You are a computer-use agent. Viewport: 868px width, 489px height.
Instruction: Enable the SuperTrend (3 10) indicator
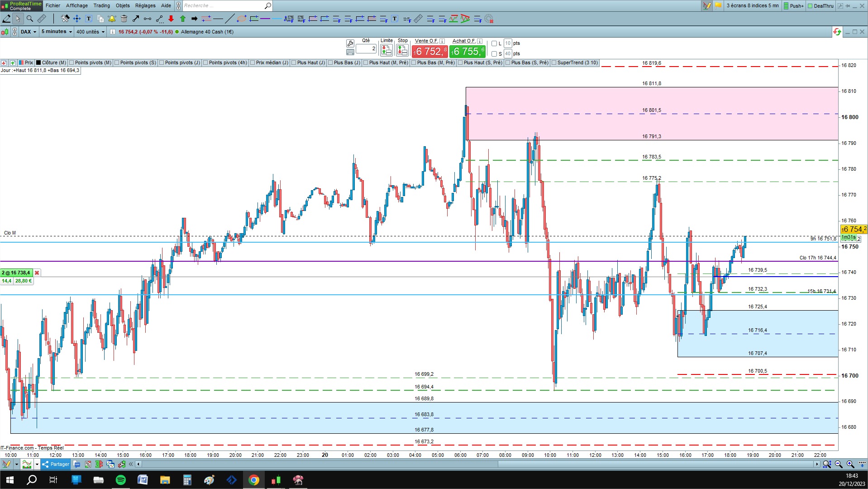coord(554,63)
